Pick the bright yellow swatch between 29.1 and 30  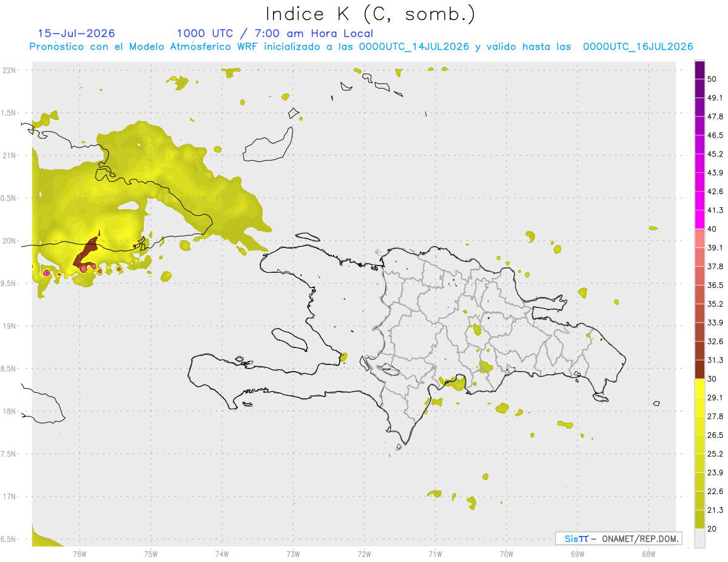(699, 388)
